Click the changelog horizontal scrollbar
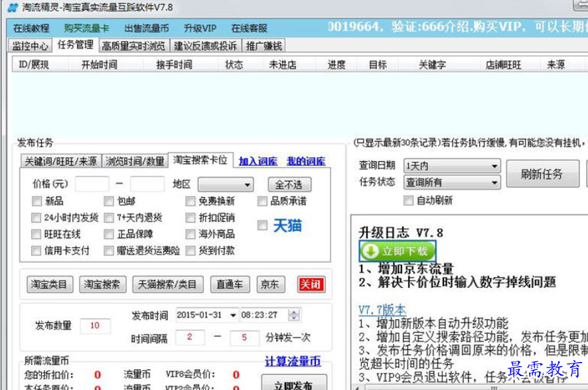This screenshot has width=588, height=390. coord(469,387)
